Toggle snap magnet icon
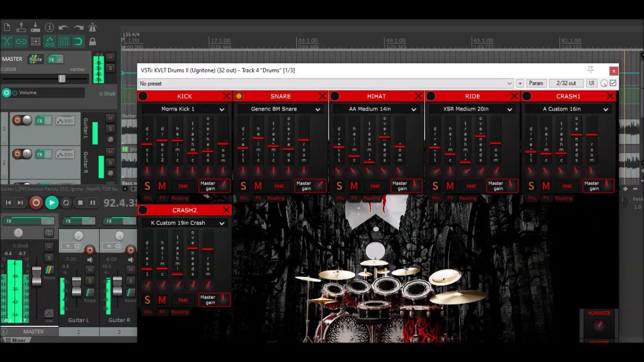Screen dimensions: 644x362 click(78, 42)
